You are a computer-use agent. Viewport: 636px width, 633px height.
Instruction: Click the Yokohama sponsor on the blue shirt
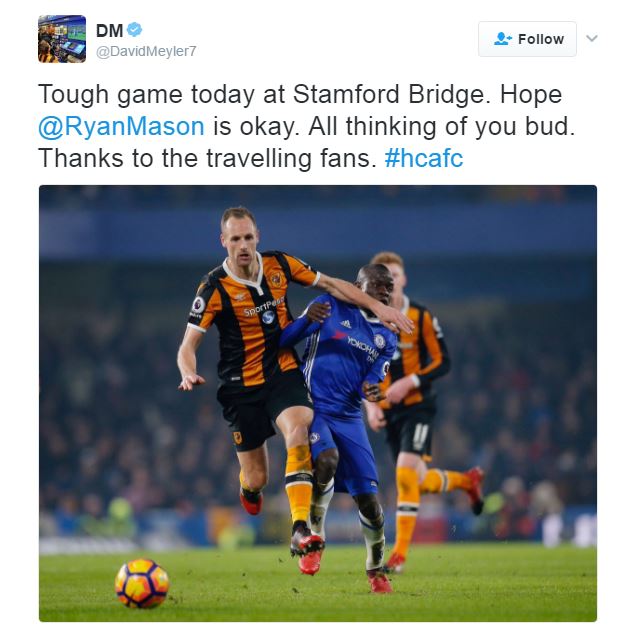click(362, 348)
